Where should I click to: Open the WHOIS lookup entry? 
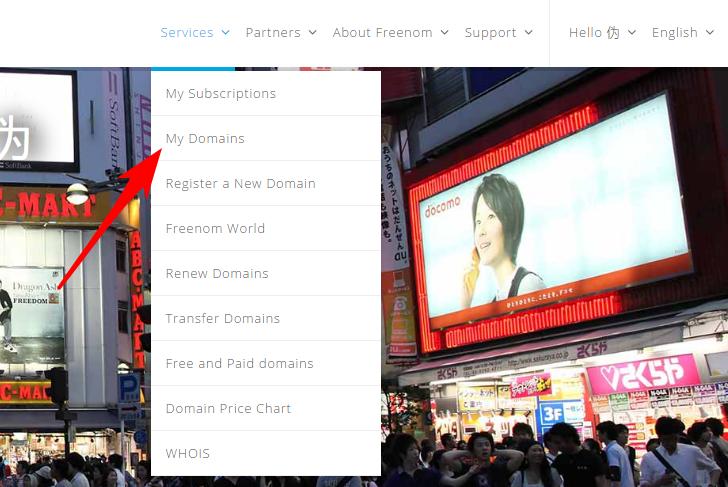click(x=266, y=453)
